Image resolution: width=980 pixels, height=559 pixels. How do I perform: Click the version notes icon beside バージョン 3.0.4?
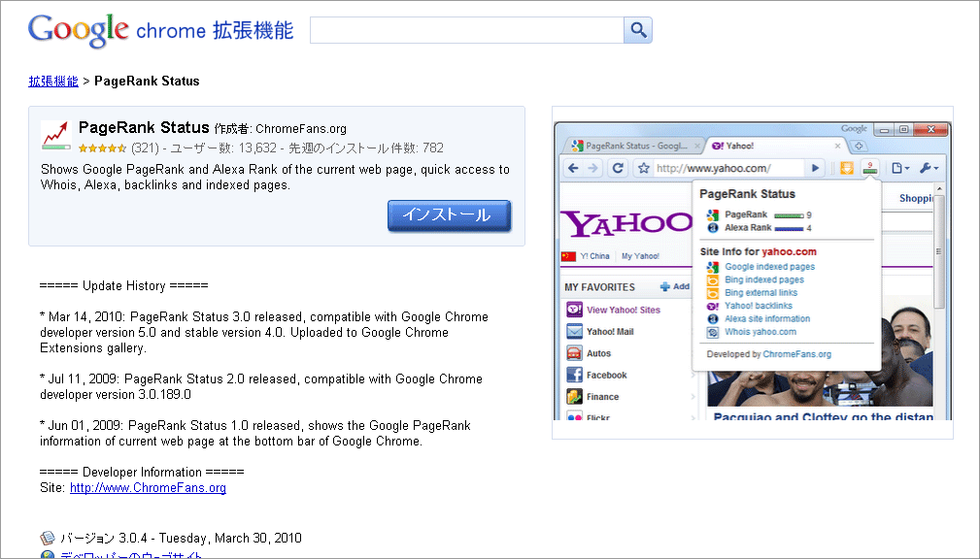pyautogui.click(x=48, y=538)
